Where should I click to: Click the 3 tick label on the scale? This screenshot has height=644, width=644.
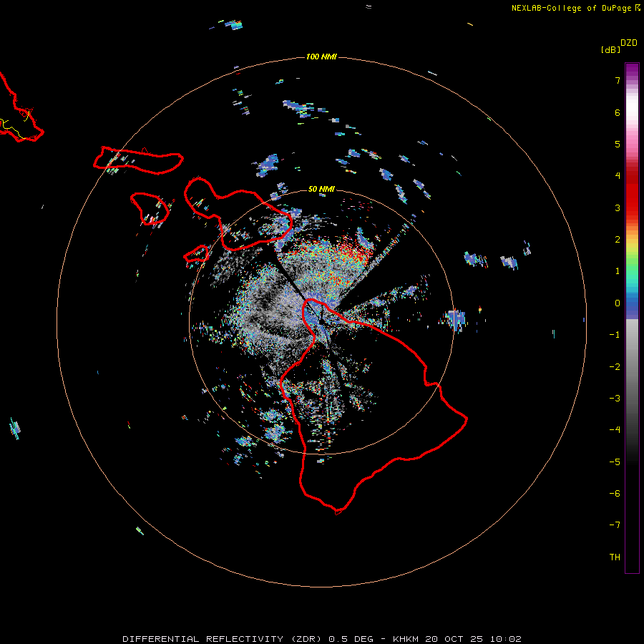(618, 208)
